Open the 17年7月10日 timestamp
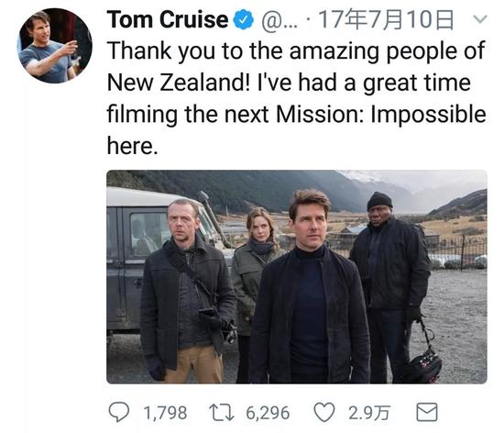Image resolution: width=504 pixels, height=433 pixels. tap(386, 19)
